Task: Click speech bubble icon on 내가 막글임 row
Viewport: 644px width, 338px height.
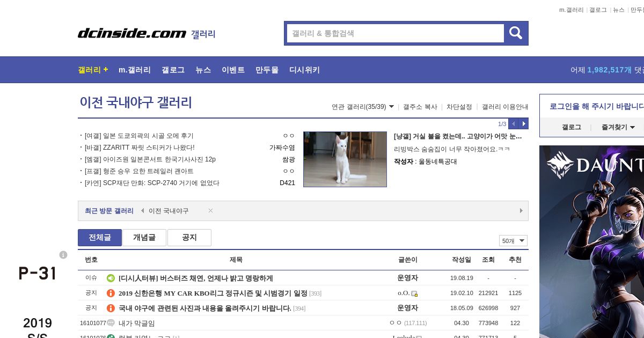Action: pyautogui.click(x=111, y=323)
